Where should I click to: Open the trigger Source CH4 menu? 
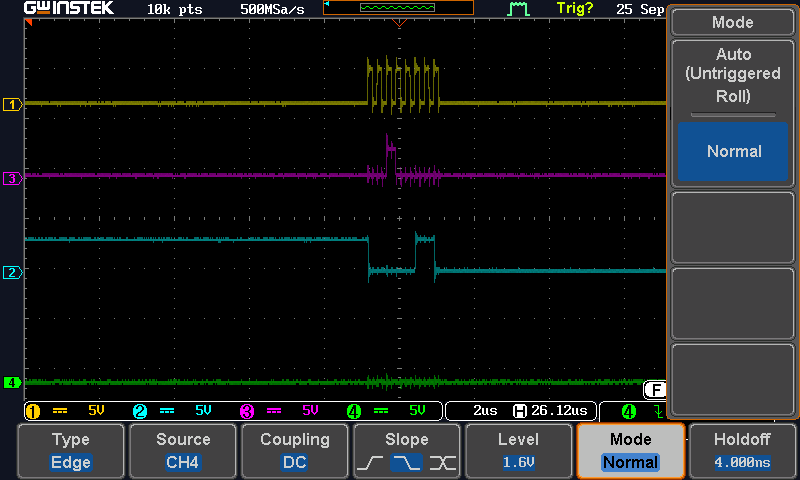(x=183, y=451)
